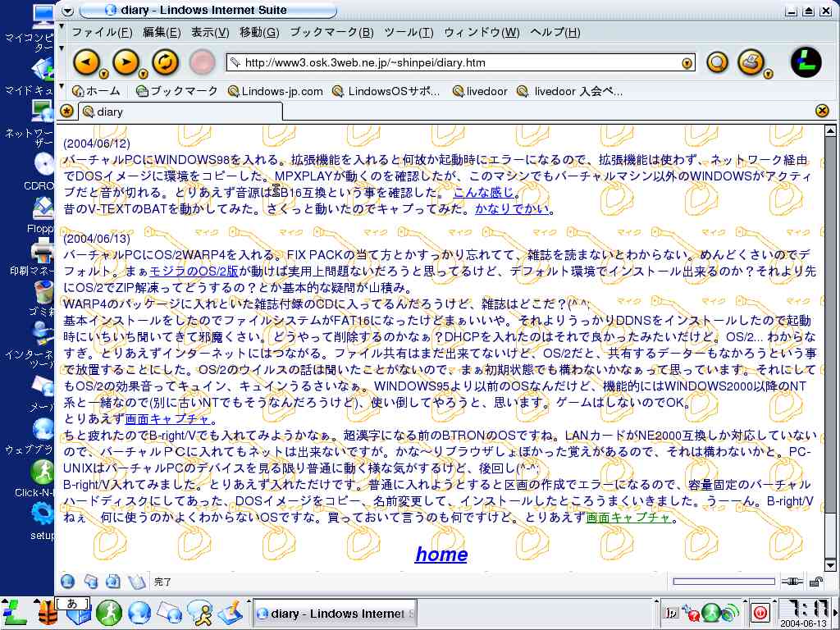Click the Search magnifier toolbar button
Viewport: 840px width, 630px height.
coord(718,63)
